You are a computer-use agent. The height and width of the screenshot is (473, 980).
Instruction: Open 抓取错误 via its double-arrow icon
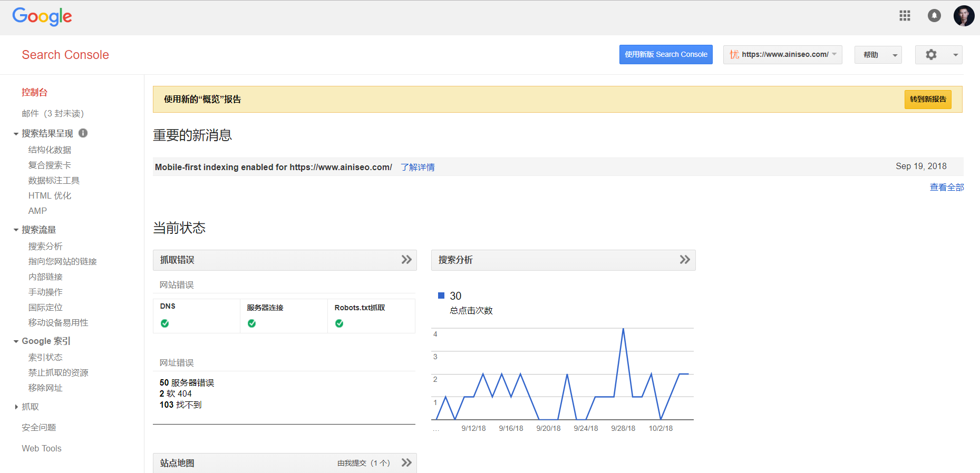coord(406,260)
